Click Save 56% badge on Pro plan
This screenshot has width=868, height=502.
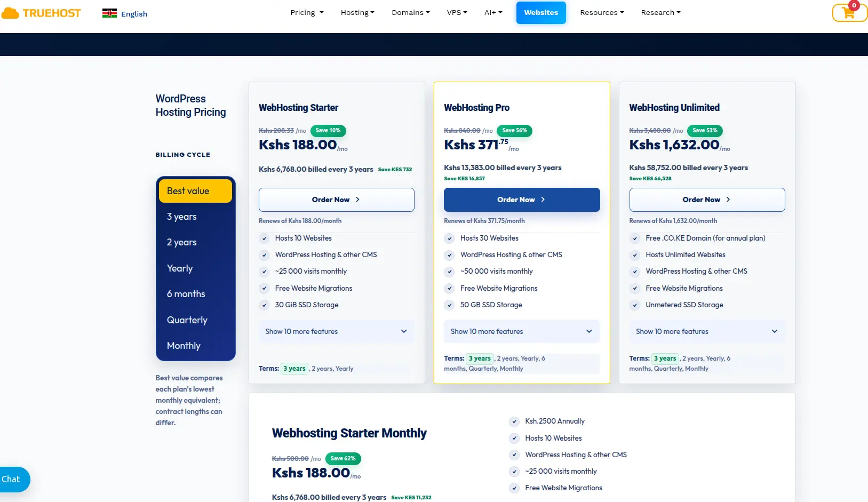tap(514, 130)
